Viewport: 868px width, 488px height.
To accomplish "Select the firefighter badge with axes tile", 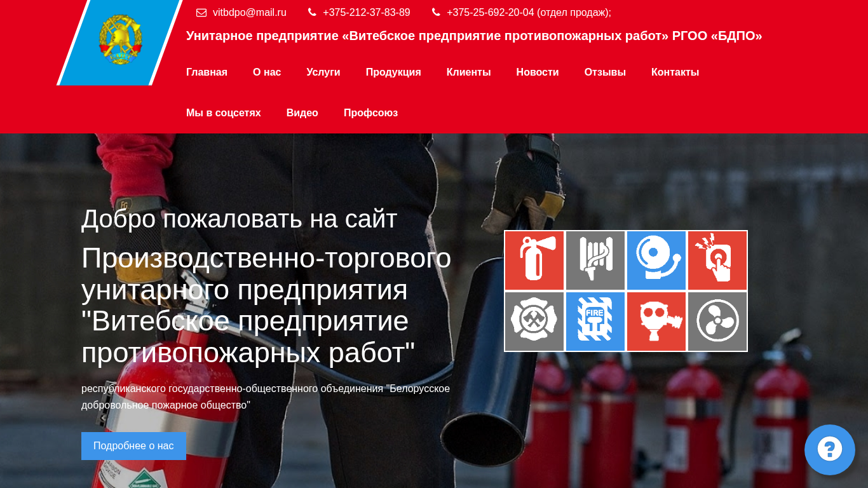I will point(534,322).
